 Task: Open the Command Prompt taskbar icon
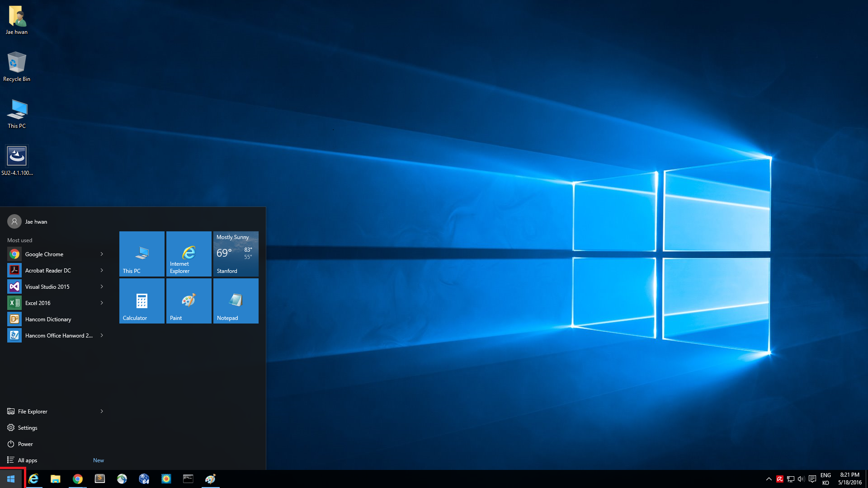(188, 479)
